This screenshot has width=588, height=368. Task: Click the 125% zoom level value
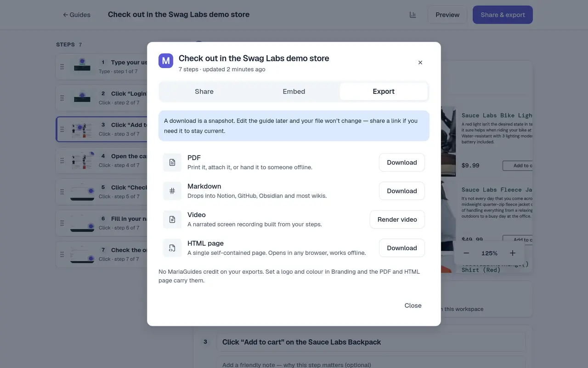click(x=489, y=253)
